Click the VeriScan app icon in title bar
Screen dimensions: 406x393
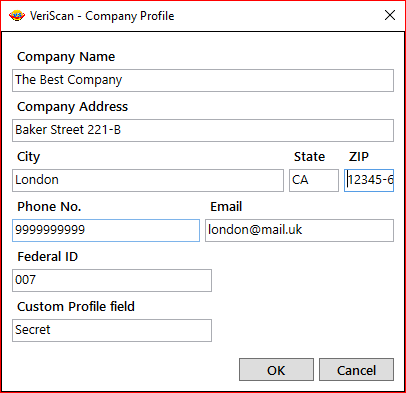point(17,16)
